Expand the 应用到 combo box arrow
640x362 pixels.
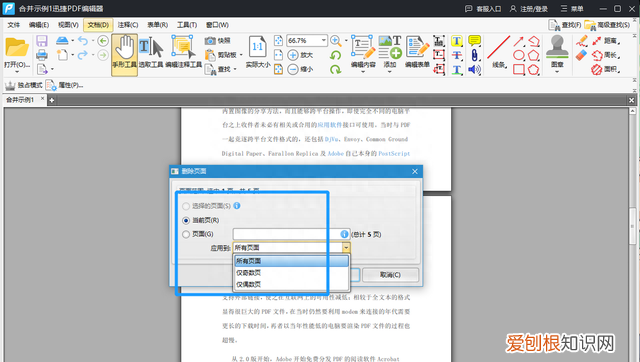pyautogui.click(x=346, y=248)
